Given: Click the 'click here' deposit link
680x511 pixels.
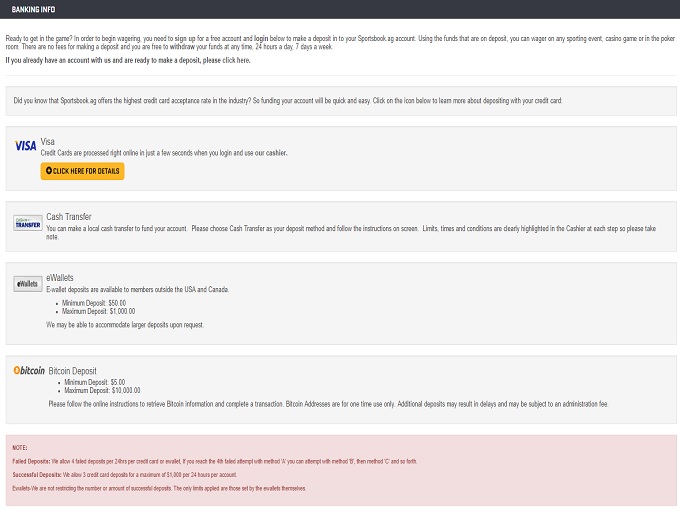Looking at the screenshot, I should (236, 60).
